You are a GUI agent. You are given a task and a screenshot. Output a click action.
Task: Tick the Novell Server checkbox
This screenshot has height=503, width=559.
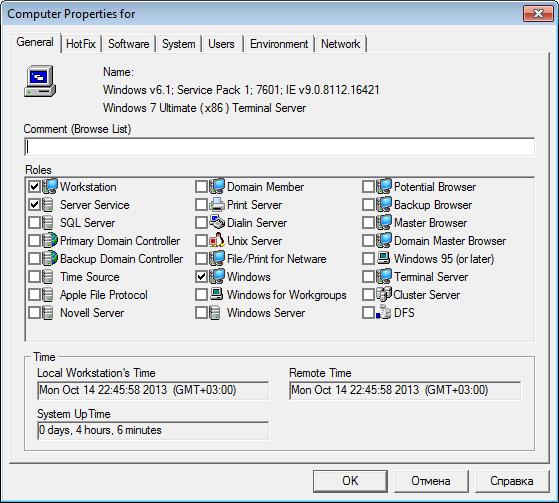35,313
